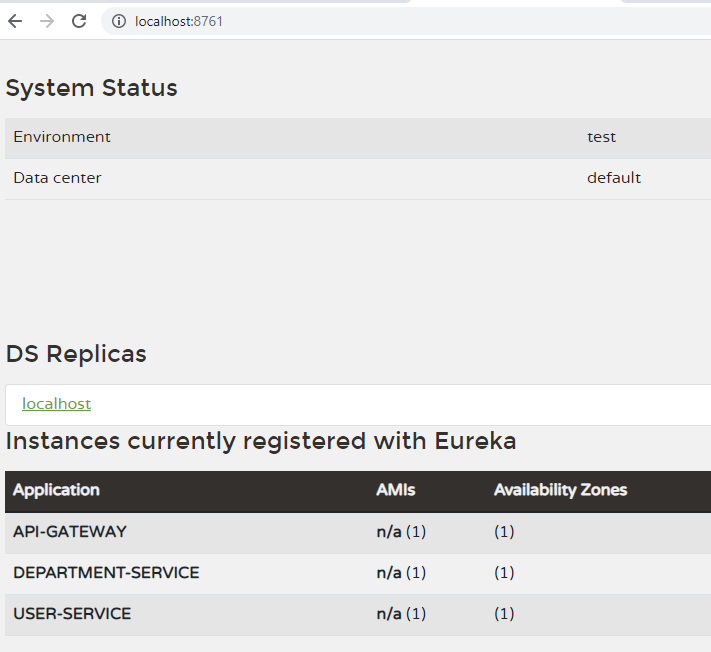
Task: Click the Application column header
Action: coord(56,490)
